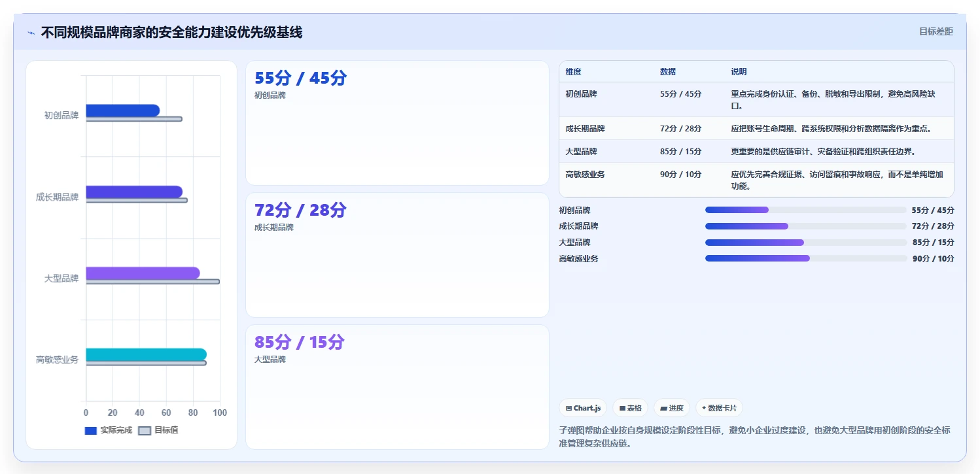Click the large 55分 / 45分 card heading
The height and width of the screenshot is (474, 980).
coord(301,78)
